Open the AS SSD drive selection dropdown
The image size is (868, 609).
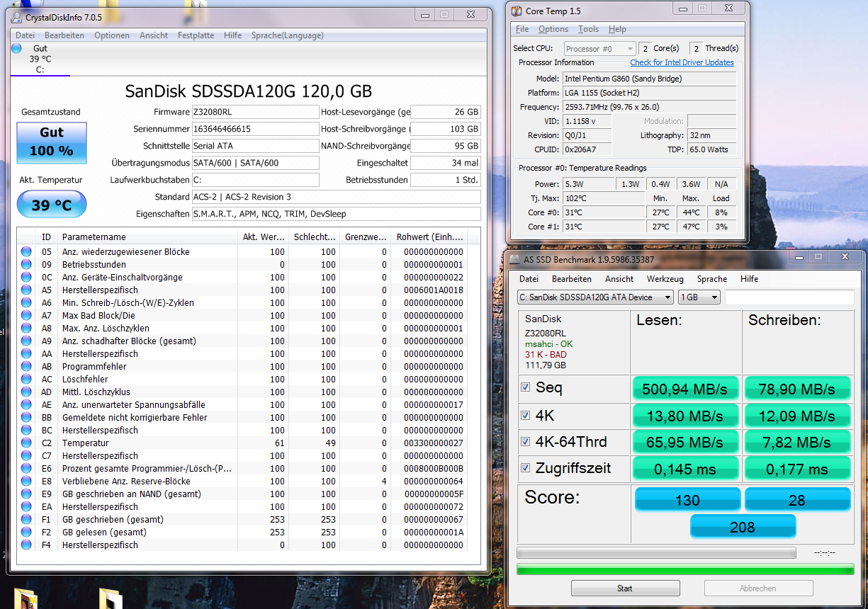[x=595, y=297]
